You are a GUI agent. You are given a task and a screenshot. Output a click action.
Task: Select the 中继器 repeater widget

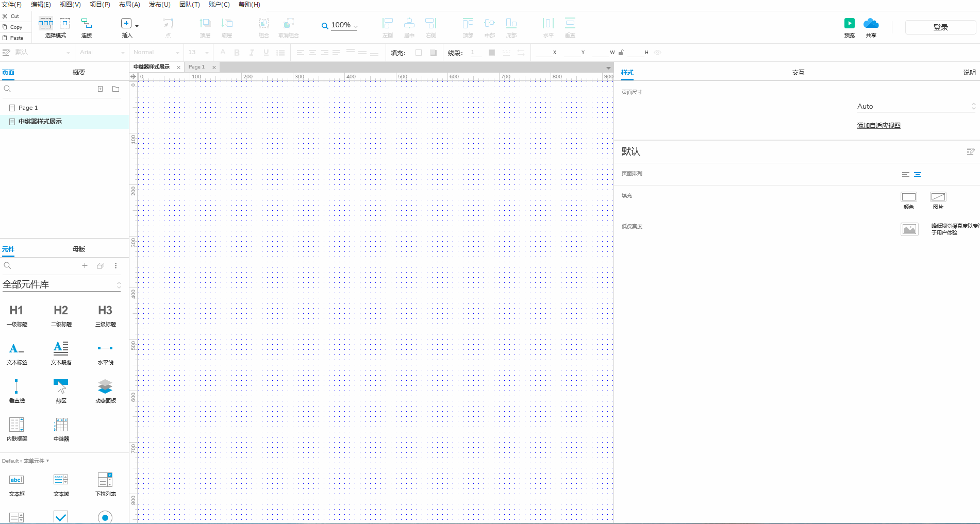(x=61, y=430)
